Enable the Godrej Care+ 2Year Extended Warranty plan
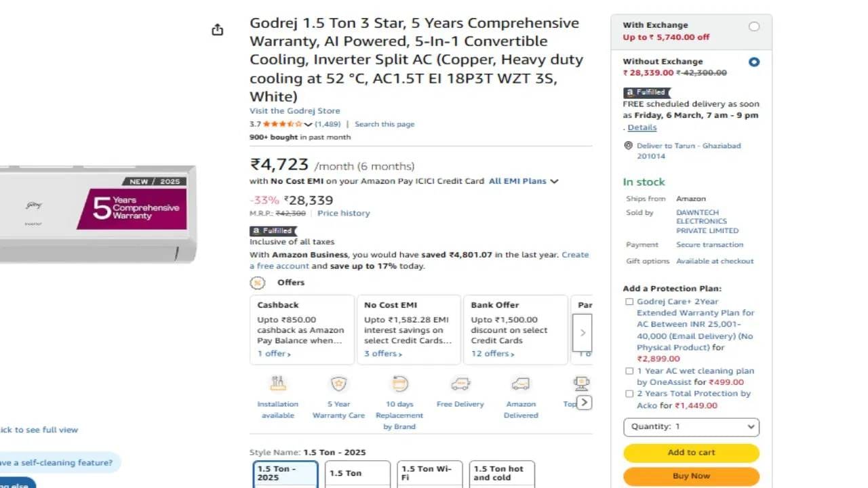Viewport: 868px width, 488px height. point(629,302)
